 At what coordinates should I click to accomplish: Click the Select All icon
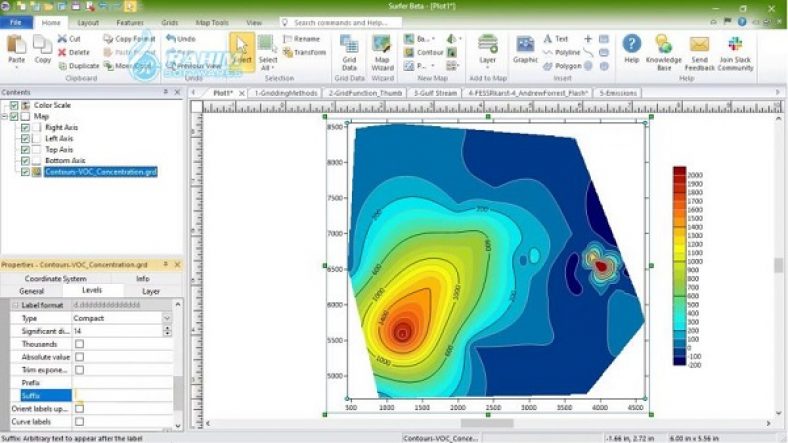267,44
